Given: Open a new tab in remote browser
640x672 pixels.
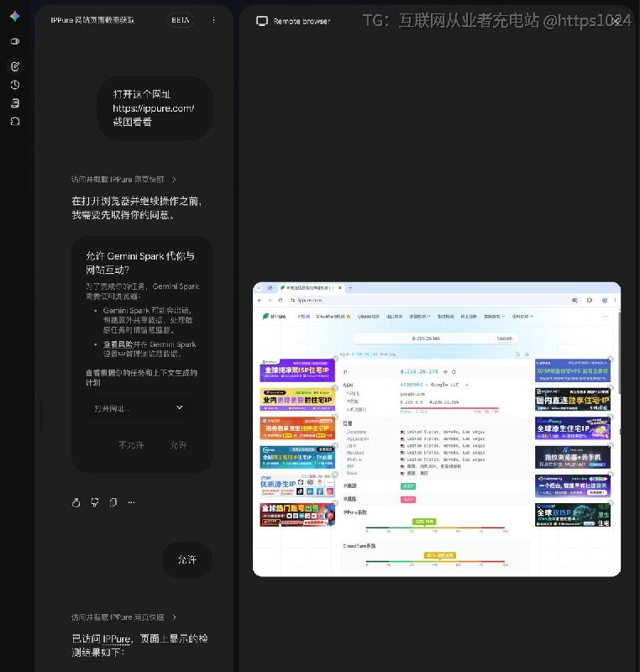Looking at the screenshot, I should [350, 288].
